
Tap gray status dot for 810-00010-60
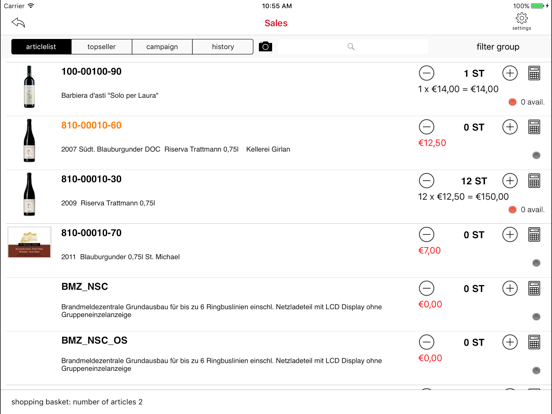536,156
